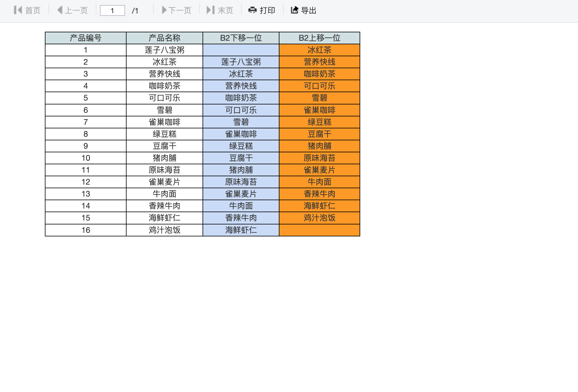
Task: Click 原味海苔 in product name column
Action: pyautogui.click(x=165, y=170)
